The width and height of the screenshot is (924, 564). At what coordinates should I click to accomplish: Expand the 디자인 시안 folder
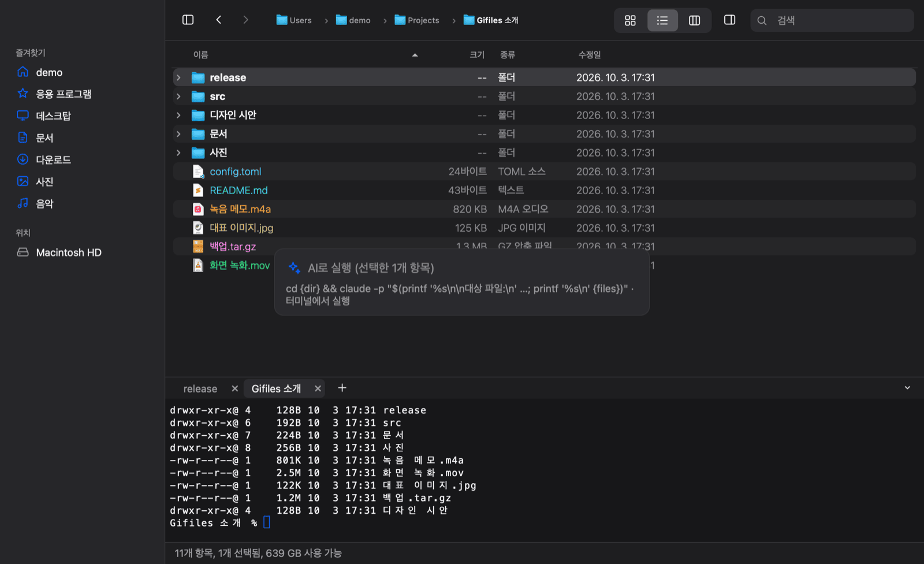178,115
